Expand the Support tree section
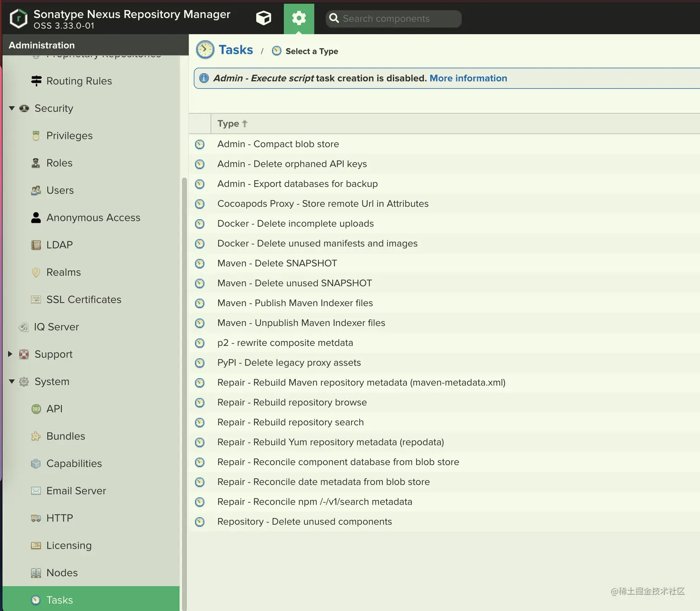Screen dimensions: 700x611 pyautogui.click(x=11, y=354)
